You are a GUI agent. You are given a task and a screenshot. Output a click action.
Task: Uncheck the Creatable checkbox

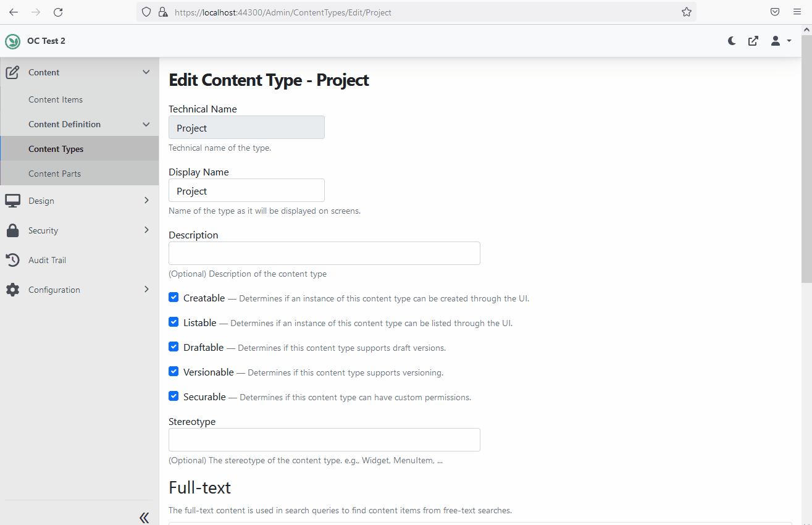174,297
